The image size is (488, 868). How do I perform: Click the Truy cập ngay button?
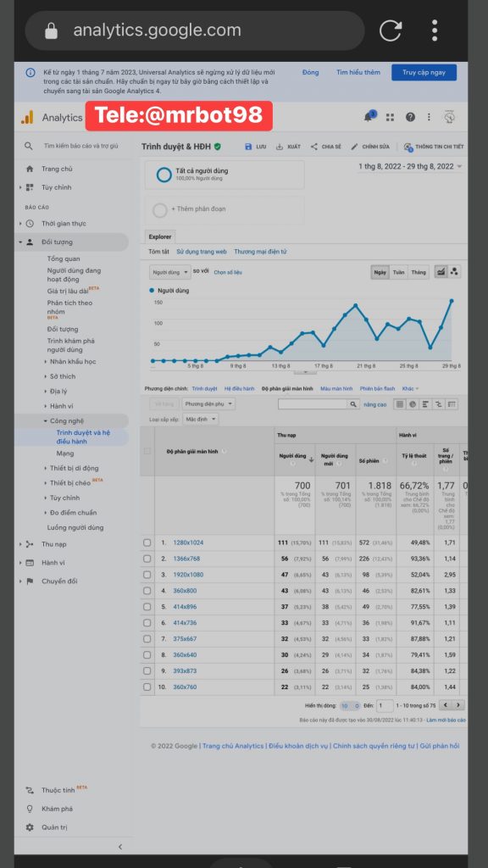pyautogui.click(x=424, y=73)
